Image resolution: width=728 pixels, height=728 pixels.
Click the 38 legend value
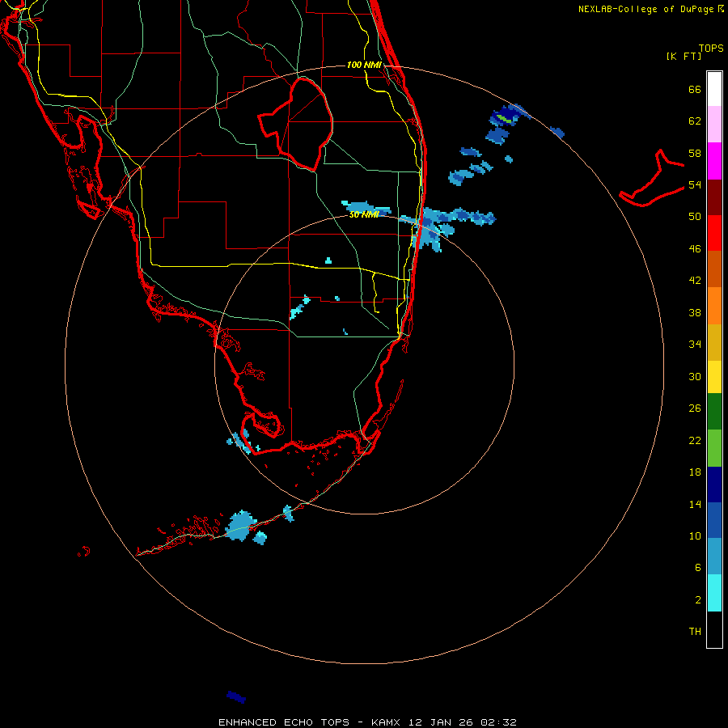coord(695,312)
